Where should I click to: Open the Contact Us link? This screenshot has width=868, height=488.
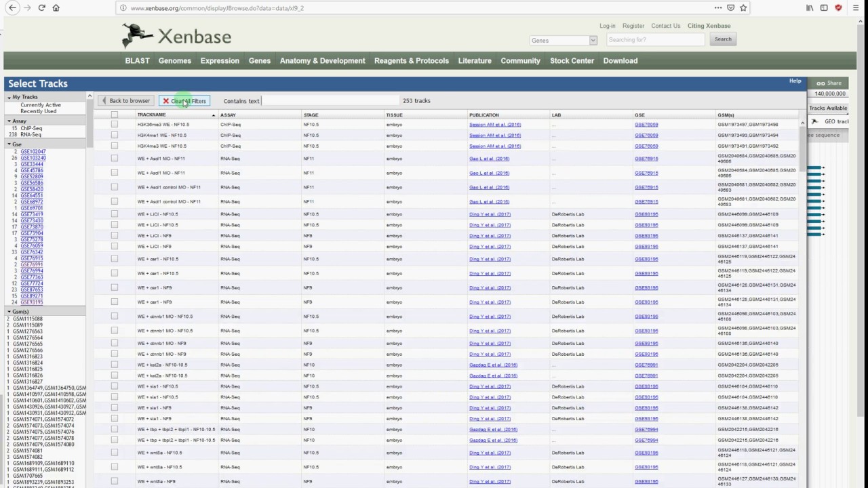(666, 26)
